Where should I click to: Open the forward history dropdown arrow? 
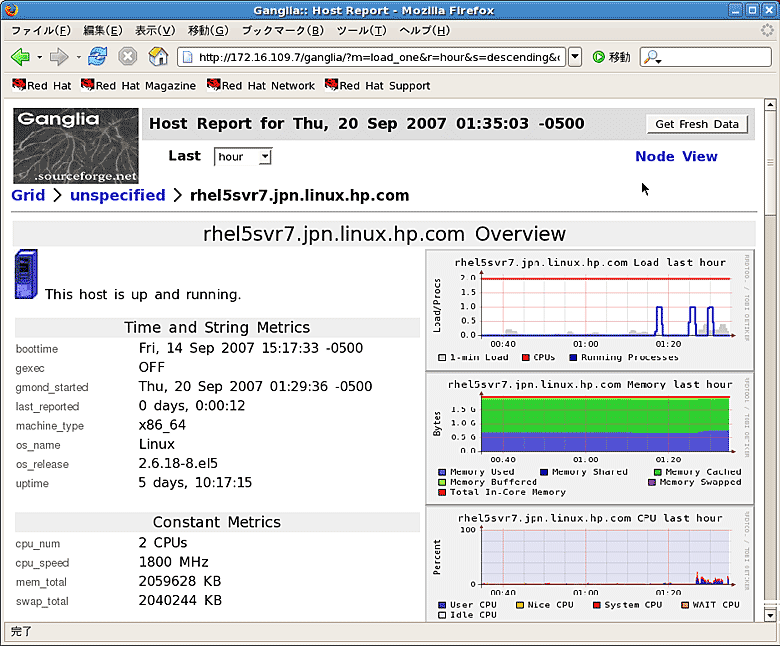[78, 57]
